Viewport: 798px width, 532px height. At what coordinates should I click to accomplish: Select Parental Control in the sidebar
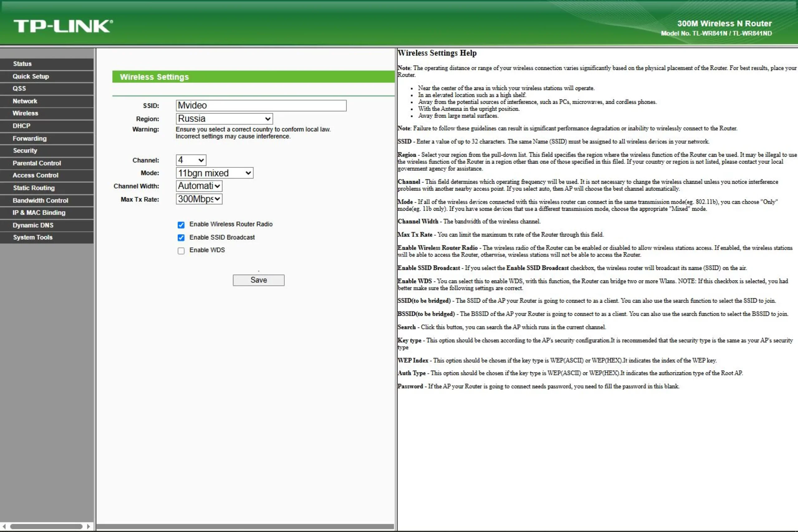coord(37,163)
